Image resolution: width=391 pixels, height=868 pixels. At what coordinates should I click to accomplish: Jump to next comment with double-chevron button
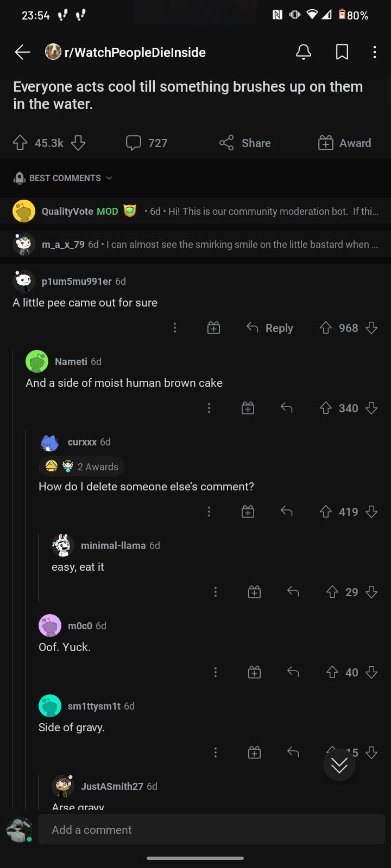[339, 765]
